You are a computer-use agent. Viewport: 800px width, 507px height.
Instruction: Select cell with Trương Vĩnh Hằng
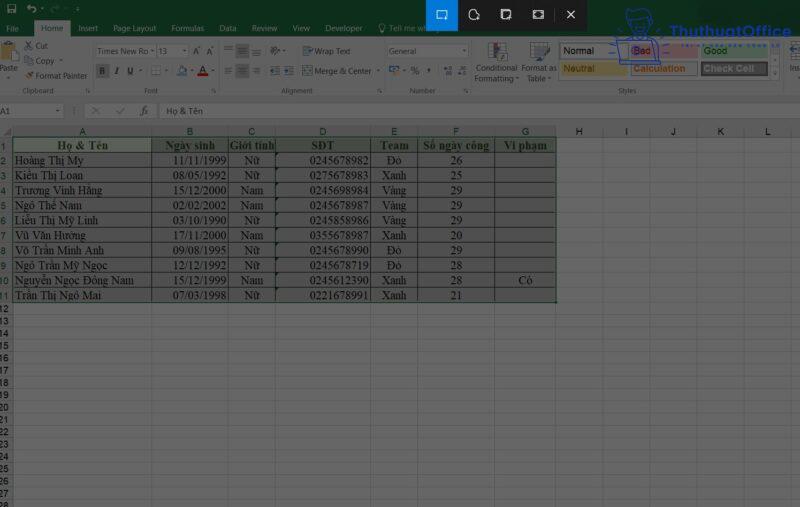pyautogui.click(x=82, y=190)
